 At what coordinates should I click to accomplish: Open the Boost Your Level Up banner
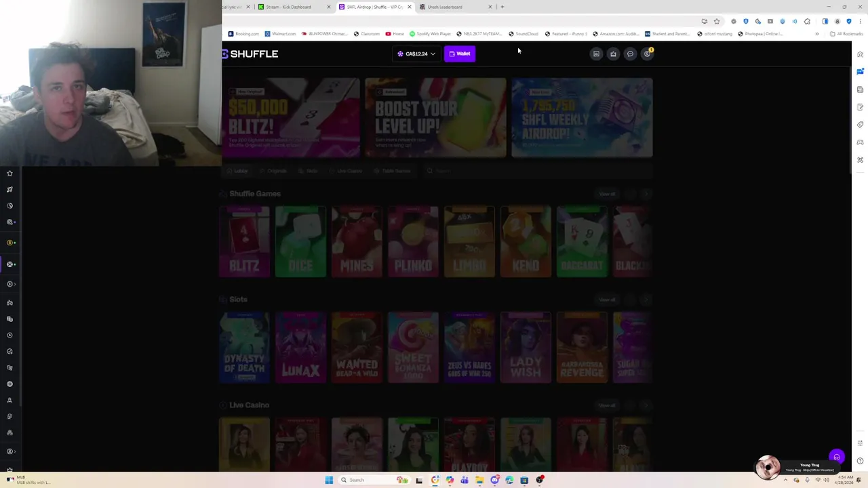click(435, 118)
